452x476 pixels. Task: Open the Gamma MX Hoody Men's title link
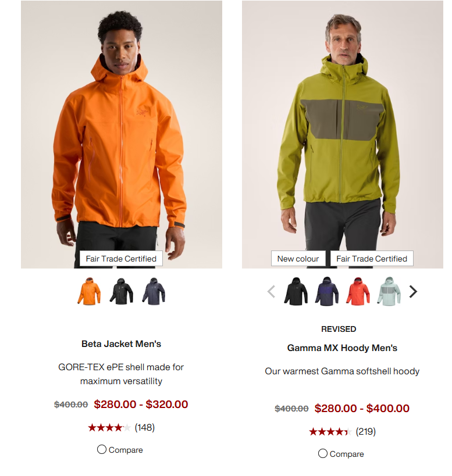coord(342,348)
